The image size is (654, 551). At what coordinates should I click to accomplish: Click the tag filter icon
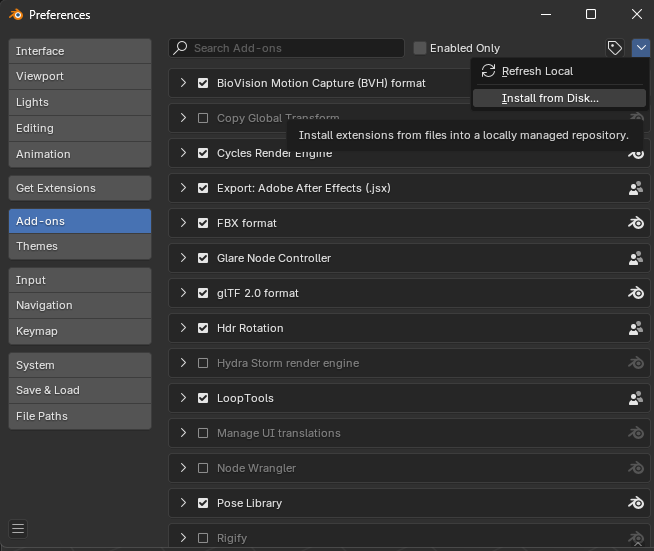point(615,48)
